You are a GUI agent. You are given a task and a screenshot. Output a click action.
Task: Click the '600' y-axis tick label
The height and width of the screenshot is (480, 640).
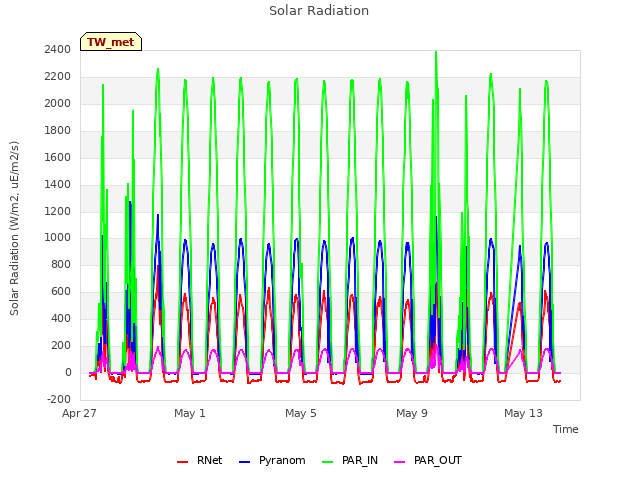(61, 291)
